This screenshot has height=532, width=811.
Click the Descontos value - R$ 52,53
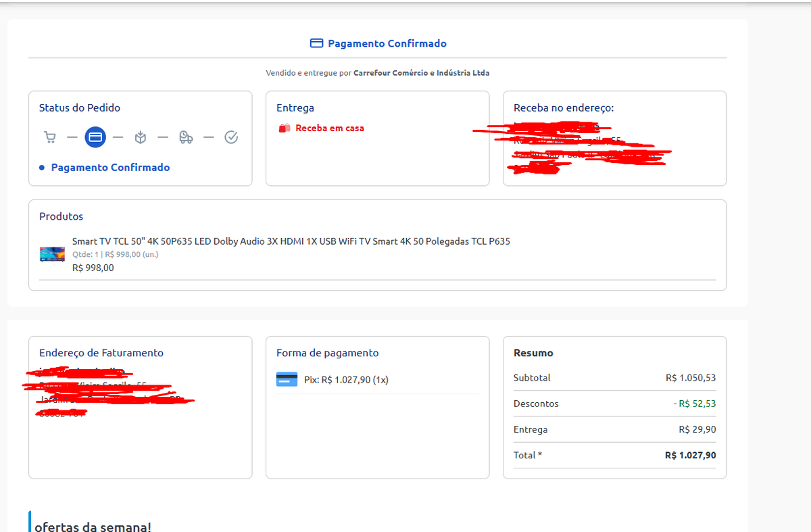pos(695,404)
